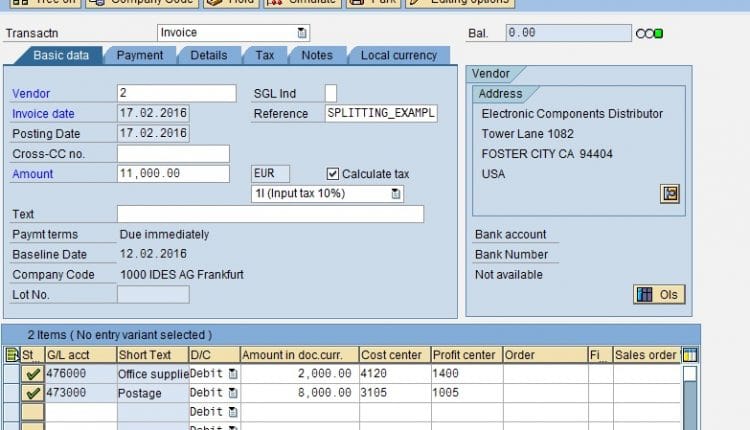Click the Order column header

[x=545, y=355]
